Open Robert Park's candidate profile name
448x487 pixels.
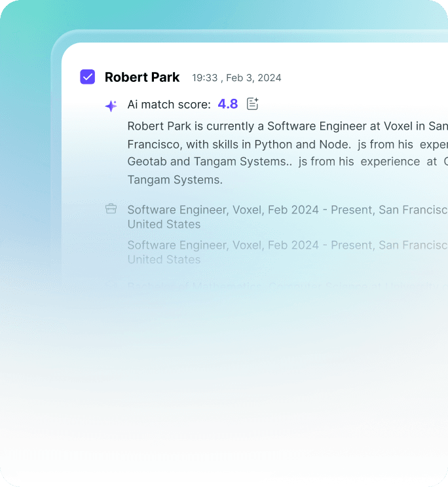point(142,77)
